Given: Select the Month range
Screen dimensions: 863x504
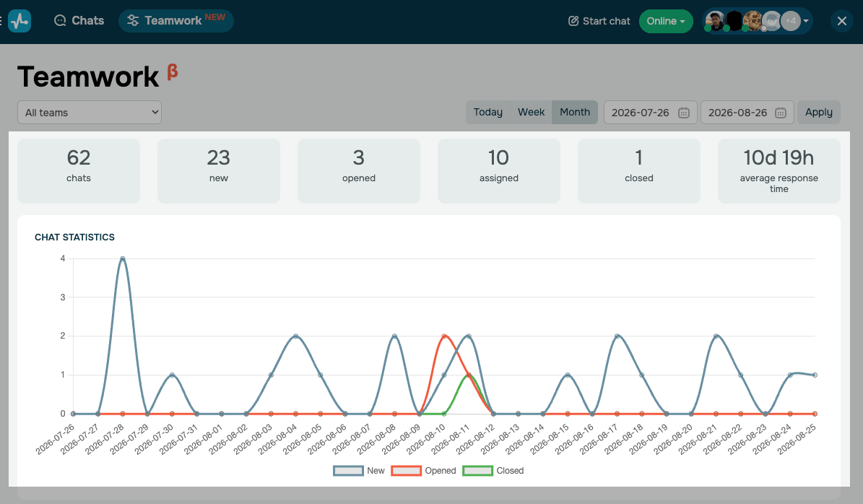Looking at the screenshot, I should tap(575, 112).
